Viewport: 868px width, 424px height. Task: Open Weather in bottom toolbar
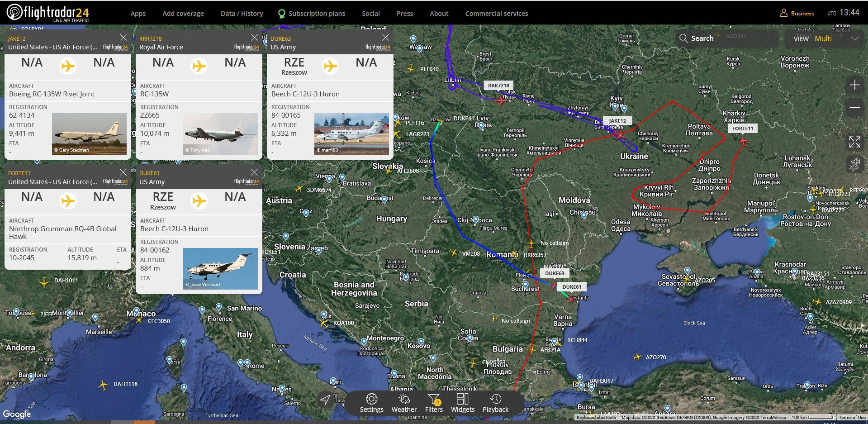[x=404, y=403]
